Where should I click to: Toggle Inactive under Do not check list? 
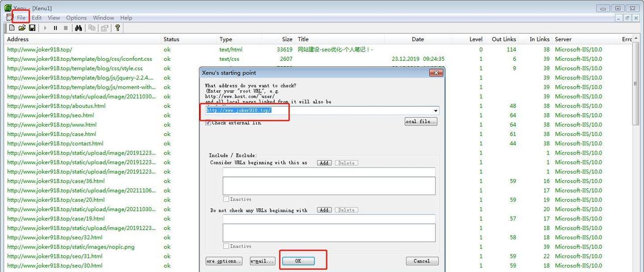click(x=226, y=246)
